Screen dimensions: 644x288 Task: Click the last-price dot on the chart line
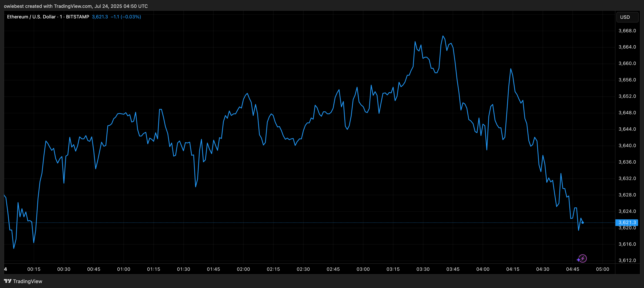click(583, 222)
